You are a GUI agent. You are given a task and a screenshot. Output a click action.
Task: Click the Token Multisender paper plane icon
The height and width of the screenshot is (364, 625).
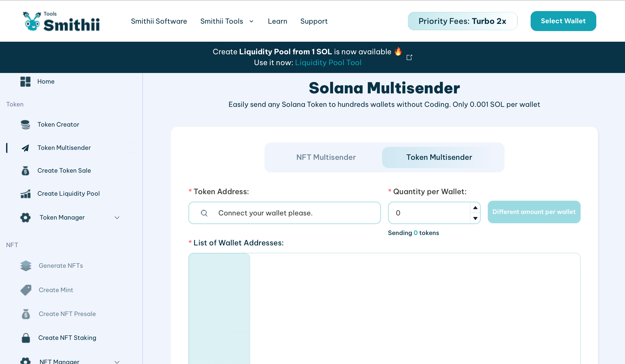click(x=25, y=148)
